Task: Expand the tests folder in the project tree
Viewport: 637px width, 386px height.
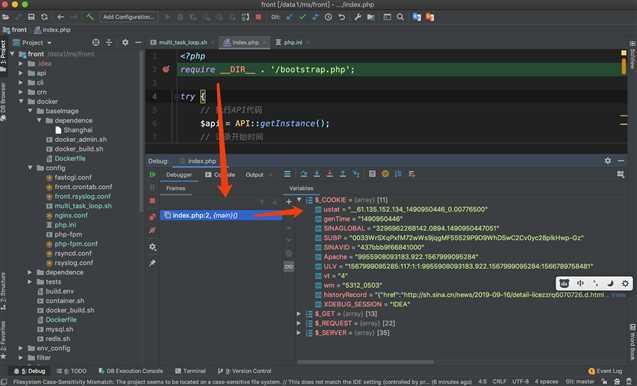Action: click(x=30, y=282)
